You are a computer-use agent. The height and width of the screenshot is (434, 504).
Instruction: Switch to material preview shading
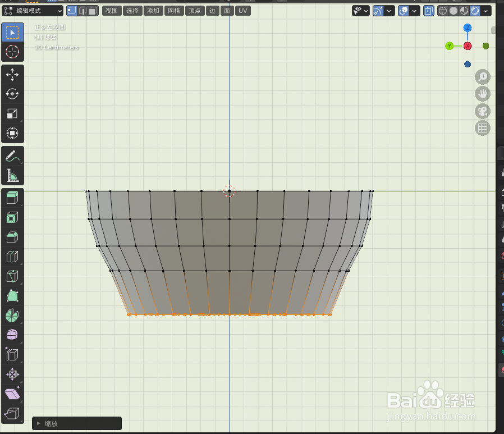click(x=464, y=11)
